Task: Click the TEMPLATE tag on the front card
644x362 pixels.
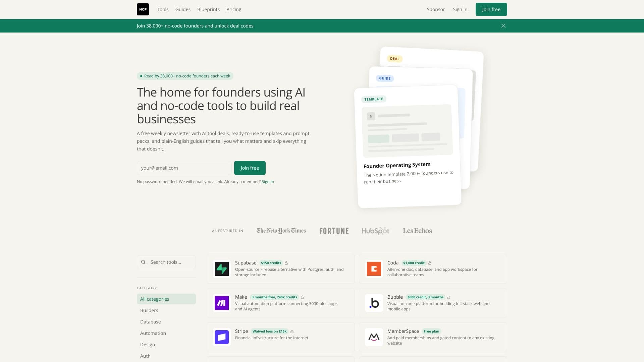Action: pos(374,99)
